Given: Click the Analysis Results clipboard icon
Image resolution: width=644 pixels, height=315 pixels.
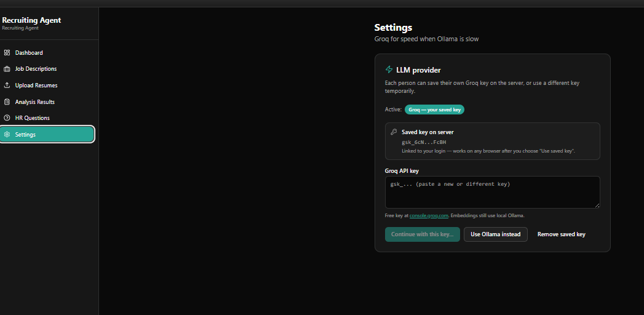Looking at the screenshot, I should click(x=7, y=102).
